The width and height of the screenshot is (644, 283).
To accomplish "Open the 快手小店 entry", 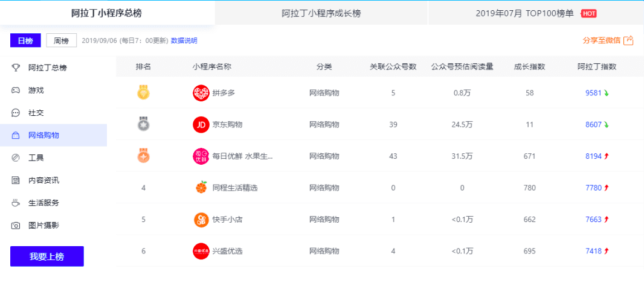I will pos(228,220).
